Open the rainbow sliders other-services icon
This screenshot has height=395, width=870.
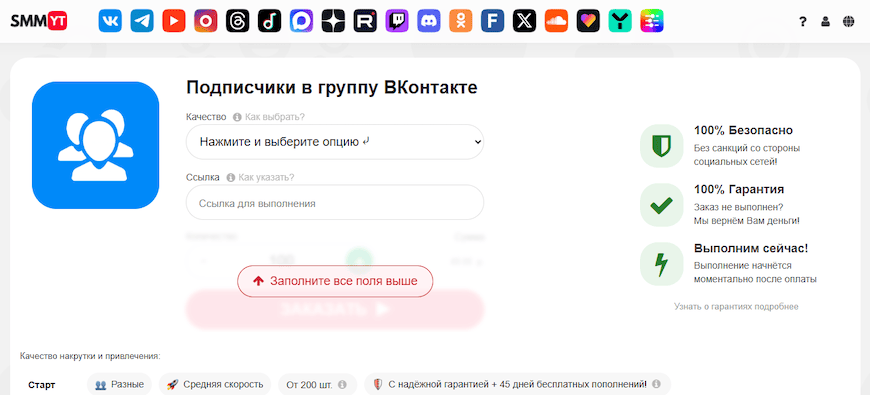652,21
